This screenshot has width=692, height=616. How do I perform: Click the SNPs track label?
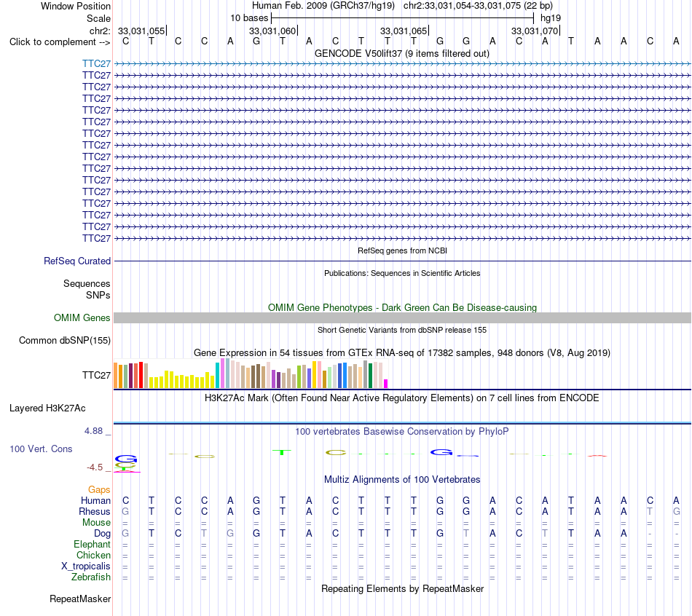tap(98, 295)
